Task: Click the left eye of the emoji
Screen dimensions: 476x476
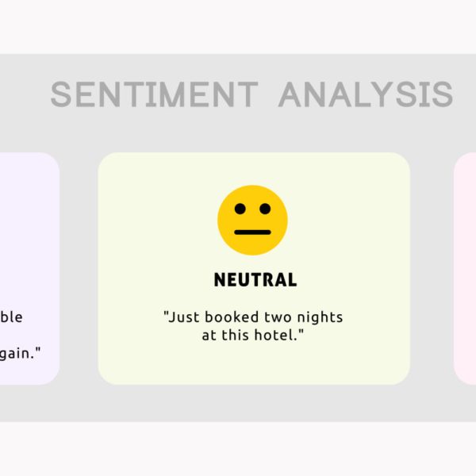Action: (x=240, y=209)
